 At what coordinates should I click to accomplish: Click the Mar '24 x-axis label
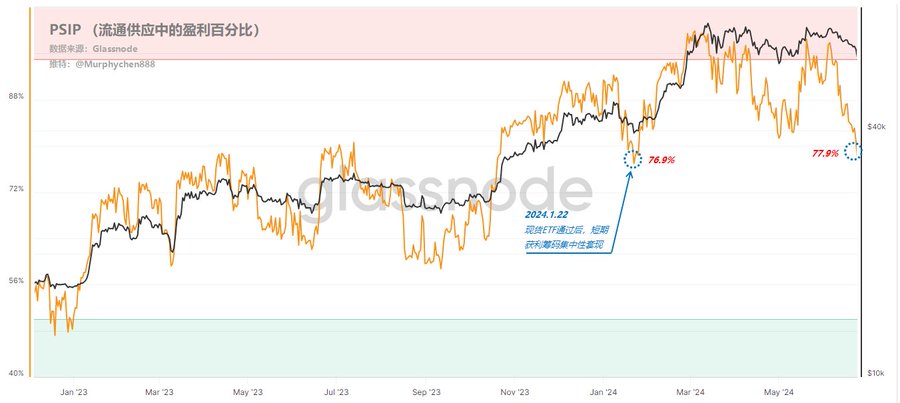692,393
